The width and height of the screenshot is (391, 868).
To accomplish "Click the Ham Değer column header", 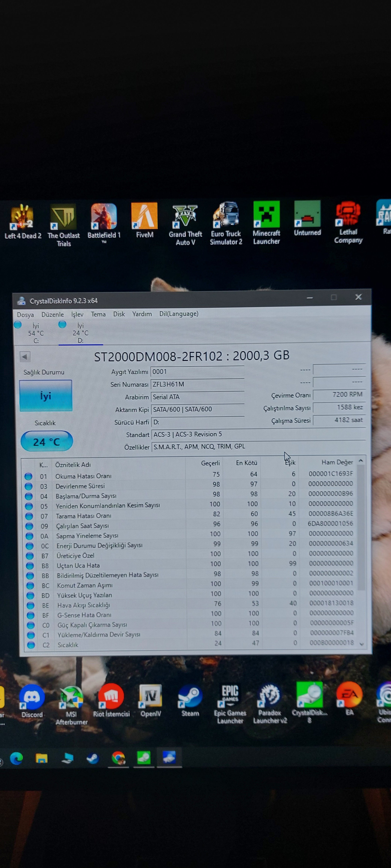I will [x=337, y=462].
